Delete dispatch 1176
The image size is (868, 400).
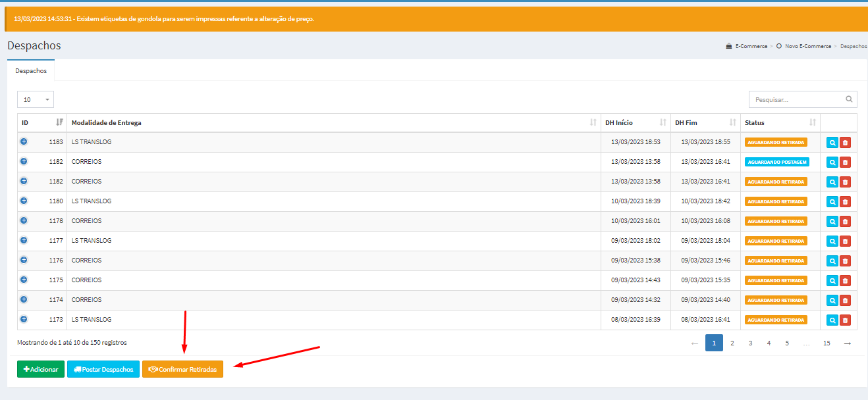coord(845,261)
